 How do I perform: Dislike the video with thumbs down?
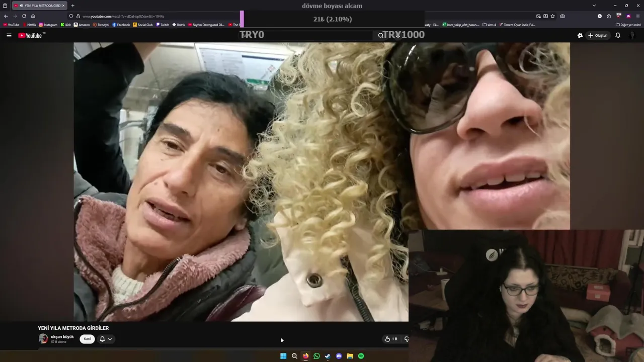coord(406,339)
